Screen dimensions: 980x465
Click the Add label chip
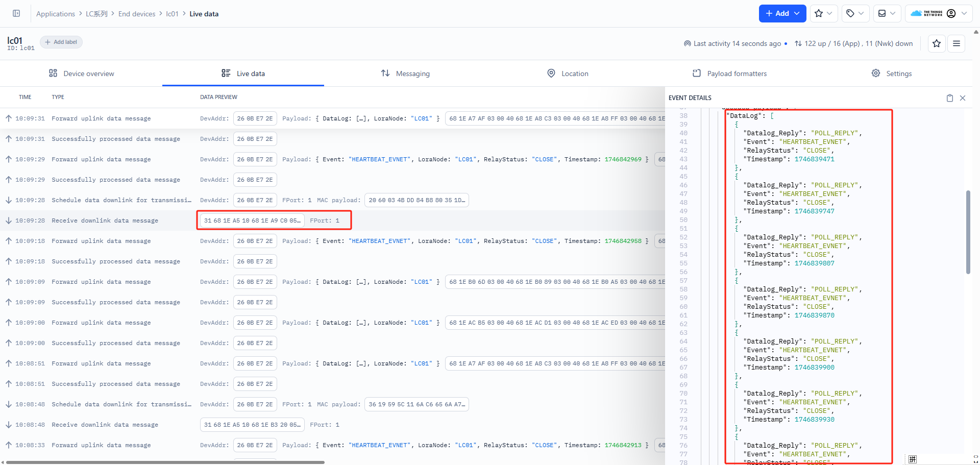61,42
